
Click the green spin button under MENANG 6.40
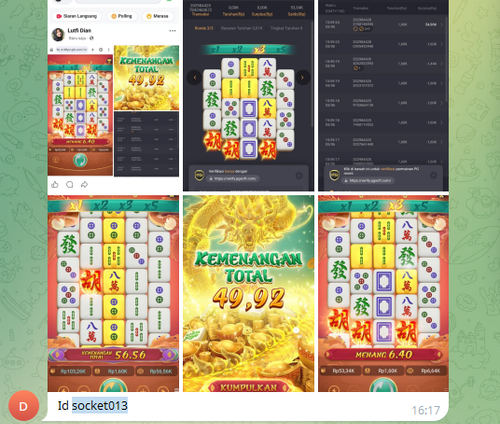tap(383, 385)
